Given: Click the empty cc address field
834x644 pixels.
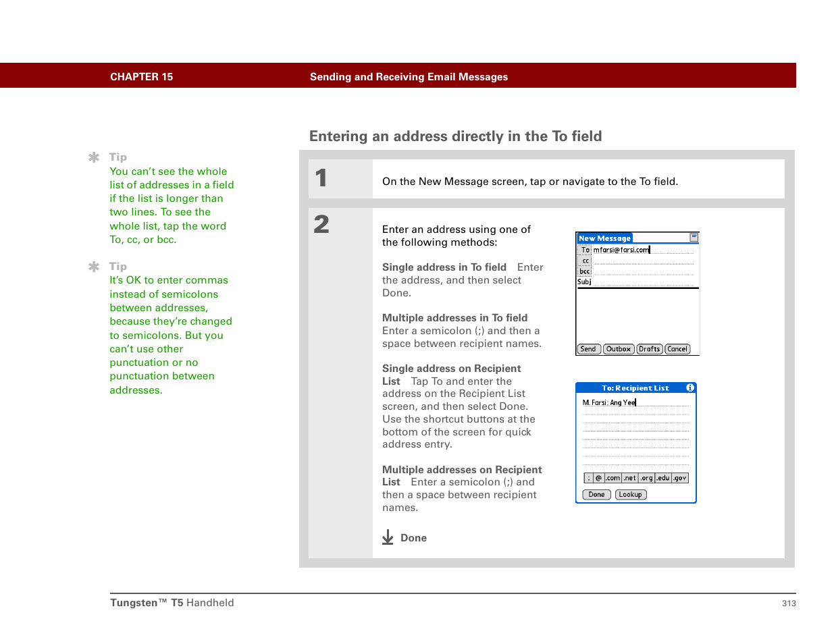Looking at the screenshot, I should coord(643,261).
